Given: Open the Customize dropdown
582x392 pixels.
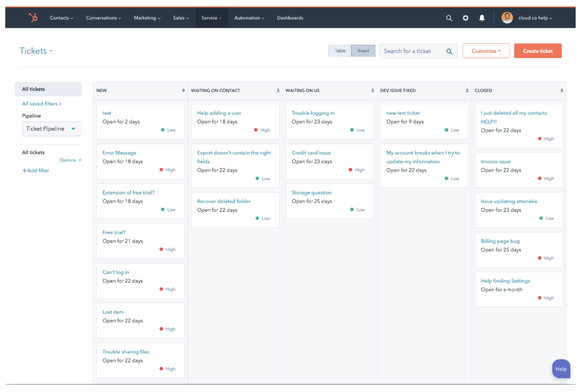Looking at the screenshot, I should pos(486,51).
